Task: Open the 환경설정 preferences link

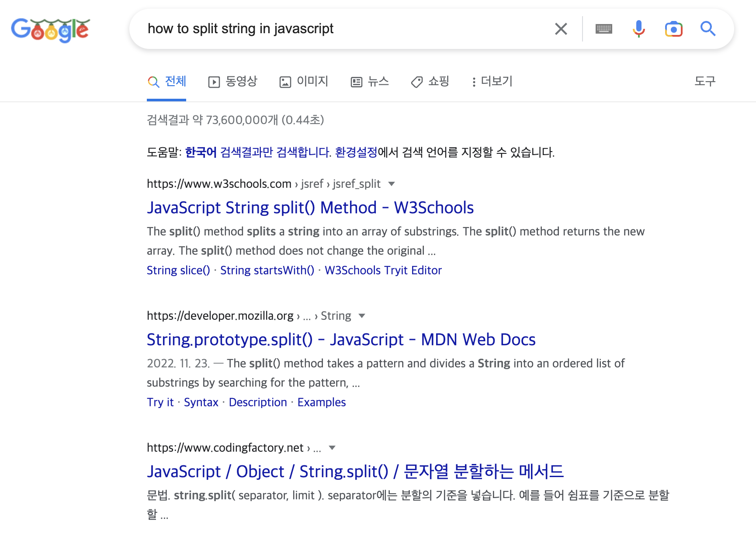Action: point(356,152)
